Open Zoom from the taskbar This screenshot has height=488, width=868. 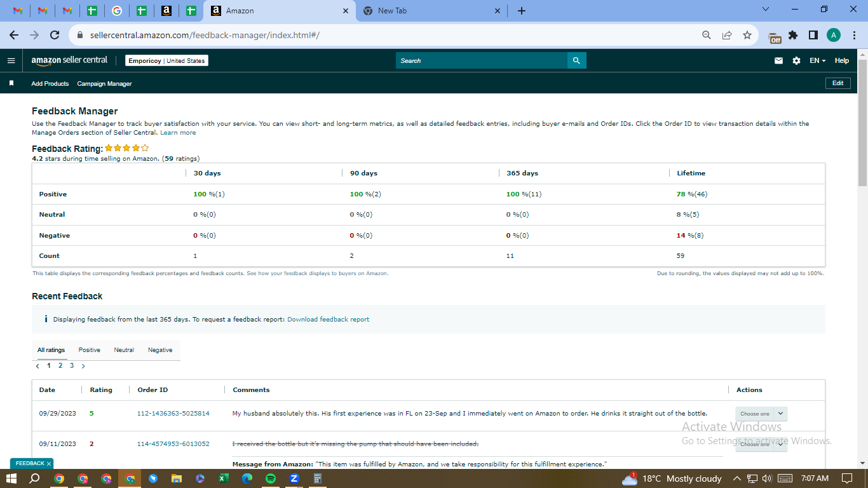[x=294, y=478]
